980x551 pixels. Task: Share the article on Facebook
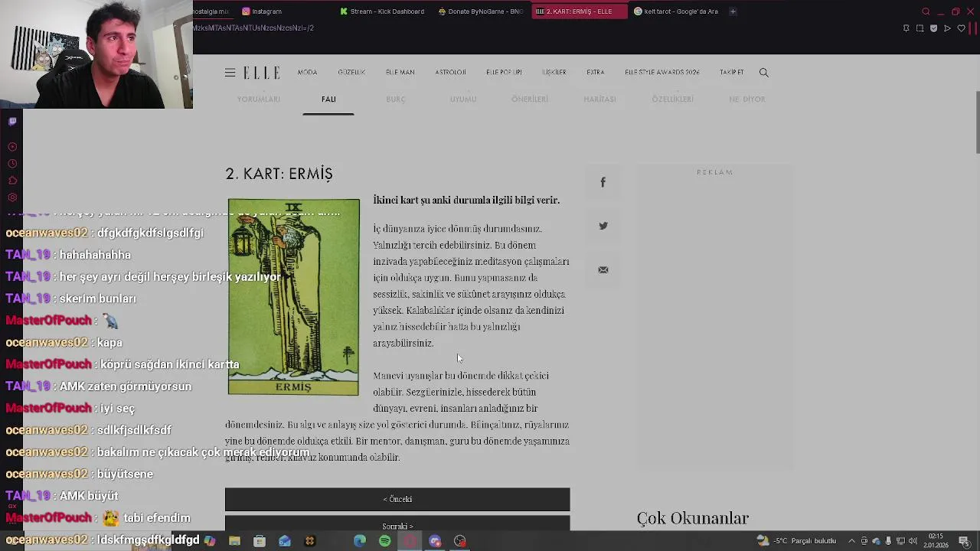pyautogui.click(x=603, y=182)
